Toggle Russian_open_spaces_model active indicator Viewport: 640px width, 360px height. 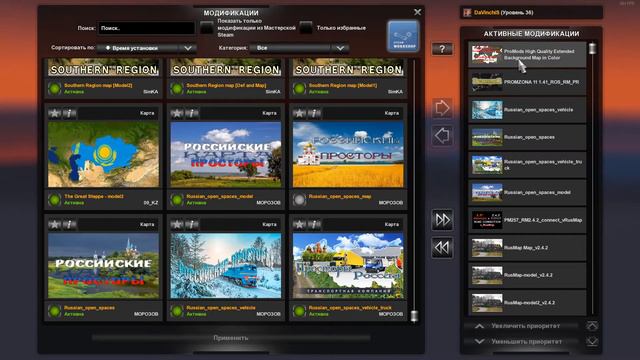pyautogui.click(x=177, y=200)
